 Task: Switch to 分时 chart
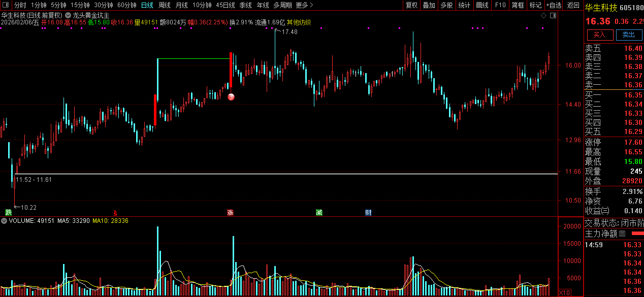[x=20, y=5]
